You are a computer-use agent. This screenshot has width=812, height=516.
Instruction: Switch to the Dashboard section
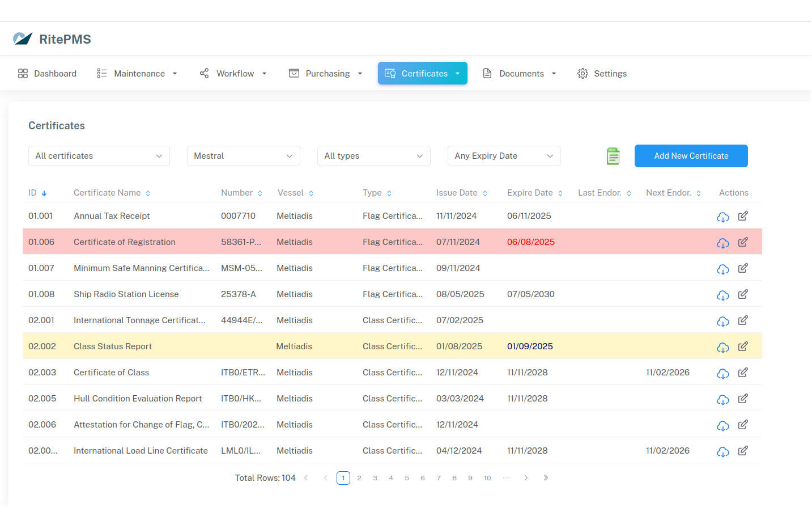tap(47, 73)
